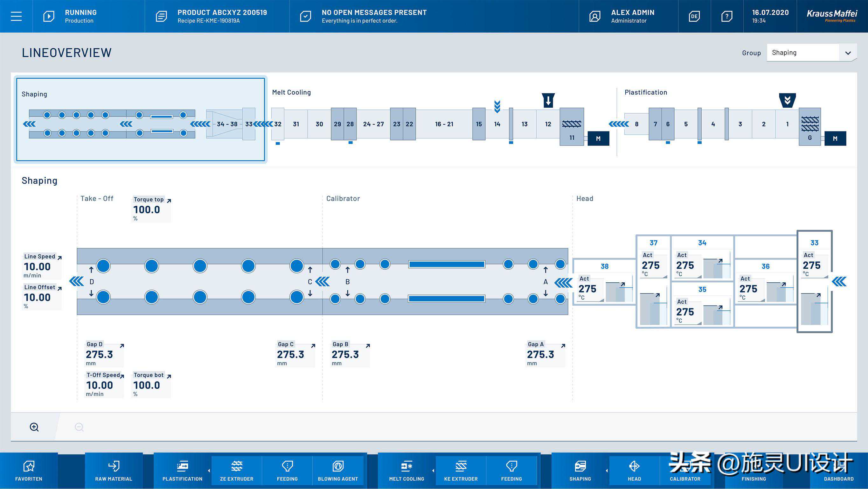Expand the Plastification submenu arrow
This screenshot has height=489, width=868.
click(x=209, y=471)
